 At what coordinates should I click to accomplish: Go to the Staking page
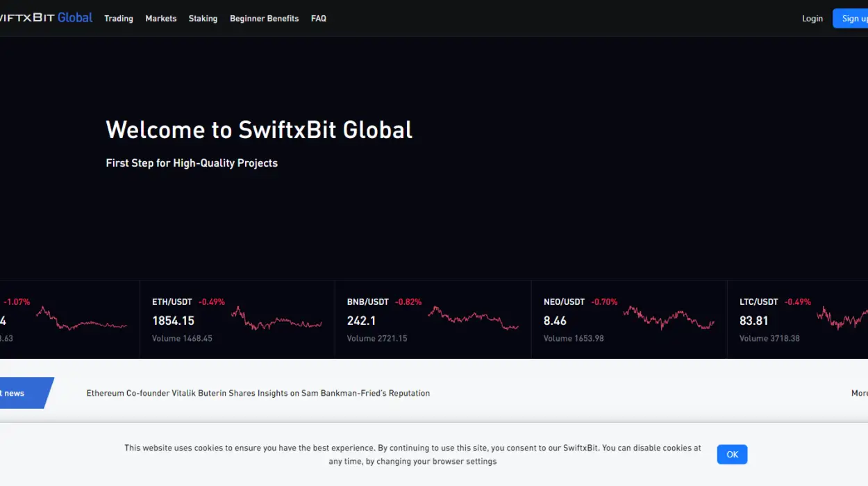(x=203, y=19)
